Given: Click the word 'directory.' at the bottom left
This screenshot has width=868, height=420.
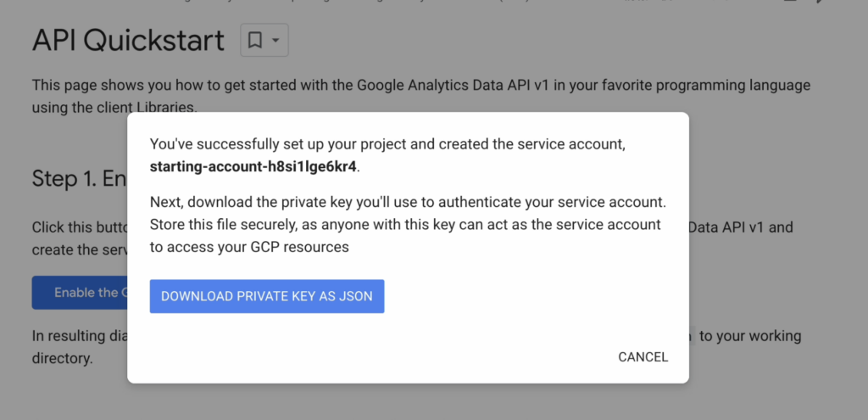Looking at the screenshot, I should pos(62,359).
